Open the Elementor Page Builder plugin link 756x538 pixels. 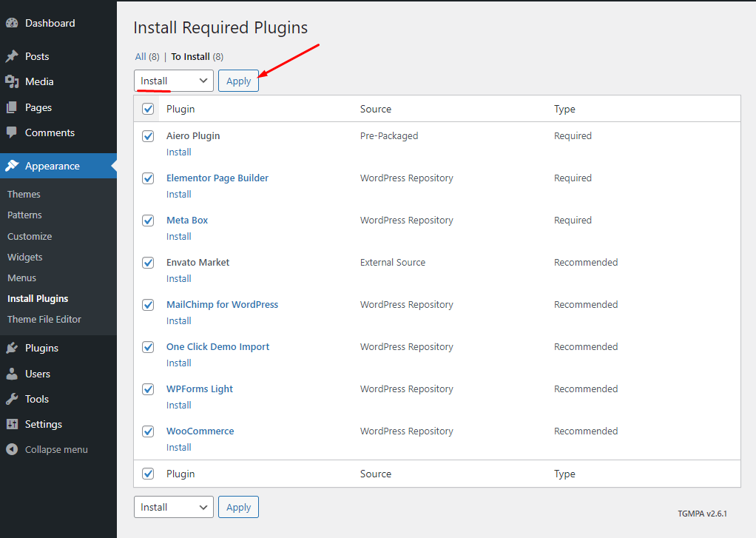point(217,178)
